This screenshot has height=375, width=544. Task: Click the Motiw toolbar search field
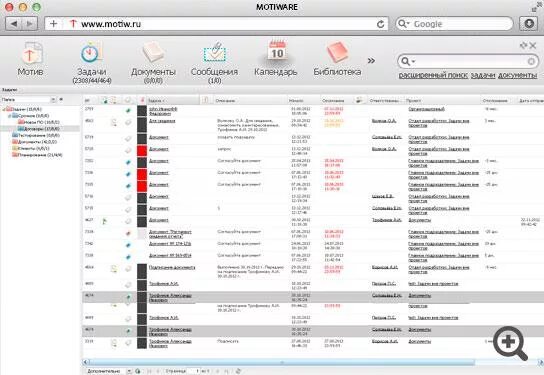coord(468,62)
